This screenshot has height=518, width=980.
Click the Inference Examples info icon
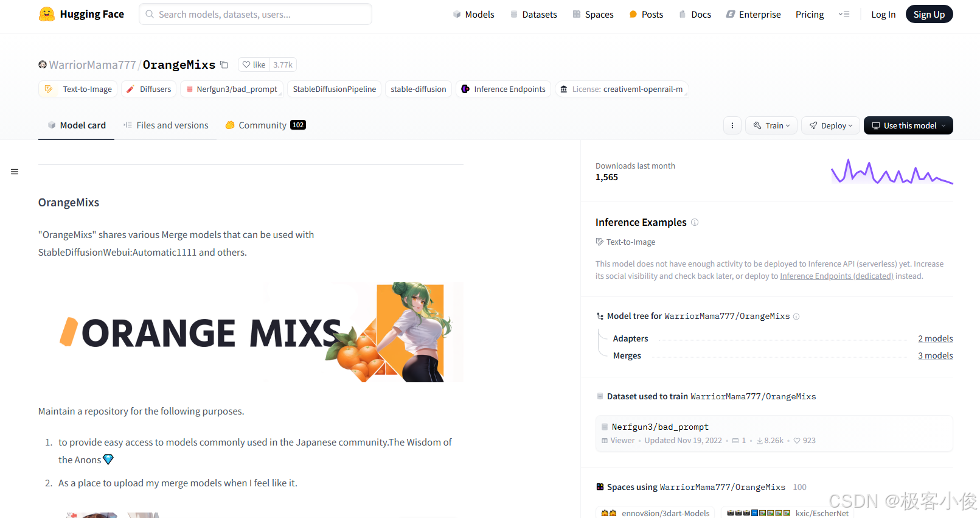pos(695,222)
